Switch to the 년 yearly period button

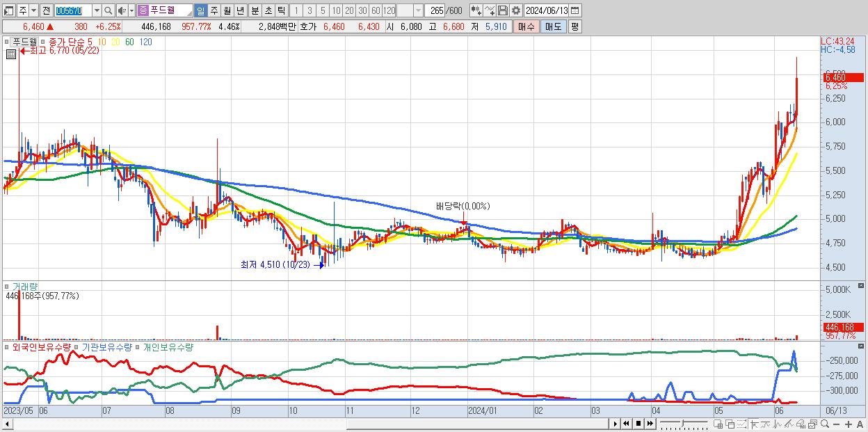pos(240,10)
